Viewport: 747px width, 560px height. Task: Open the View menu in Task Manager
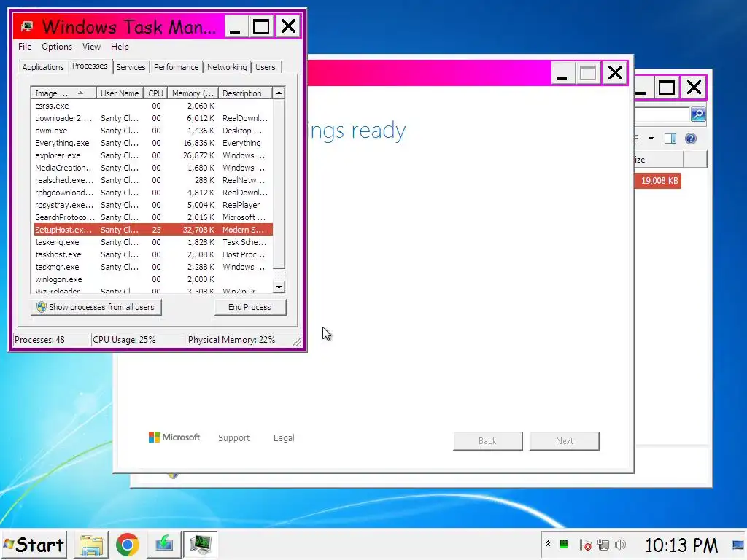[x=91, y=47]
